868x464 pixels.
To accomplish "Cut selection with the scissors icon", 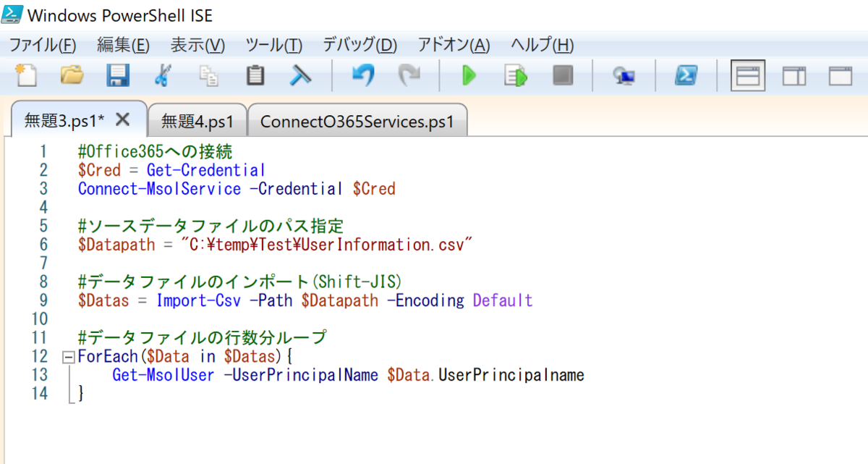I will [x=163, y=75].
